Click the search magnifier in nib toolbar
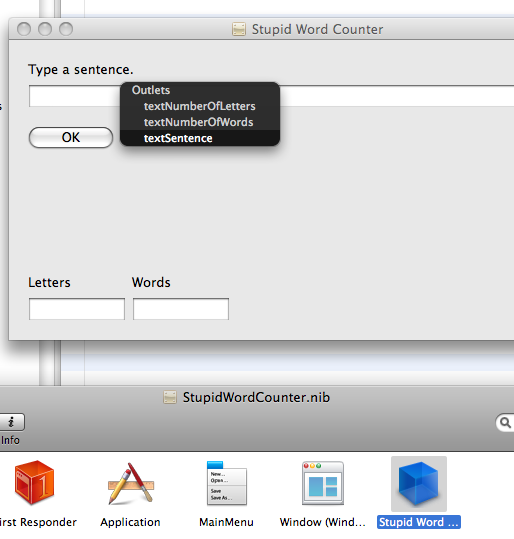 coord(505,422)
